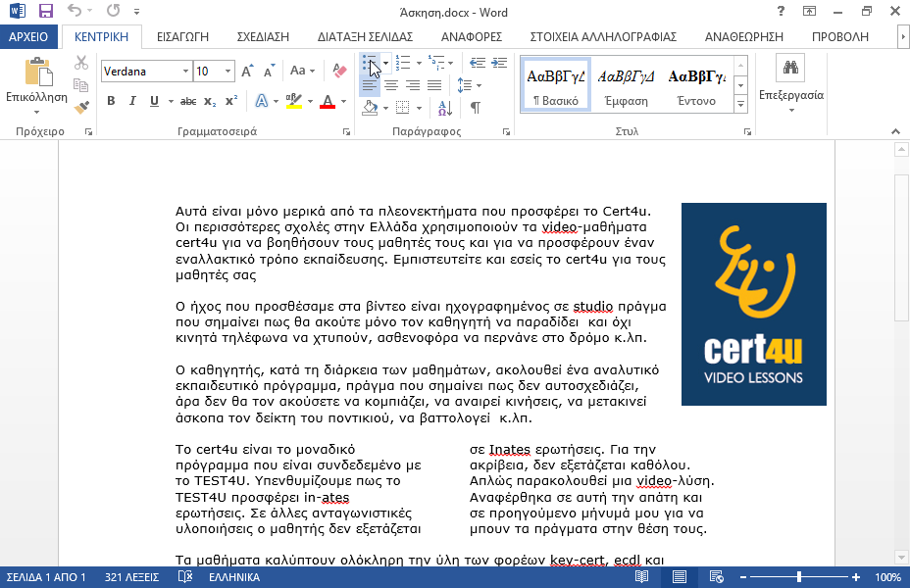
Task: Collapse the ribbon with the arrow
Action: point(895,131)
